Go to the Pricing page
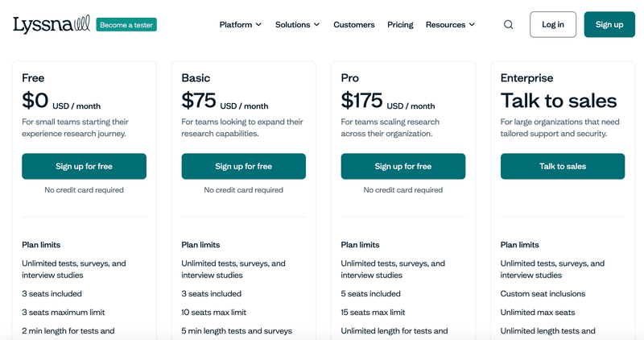This screenshot has width=644, height=340. 400,24
